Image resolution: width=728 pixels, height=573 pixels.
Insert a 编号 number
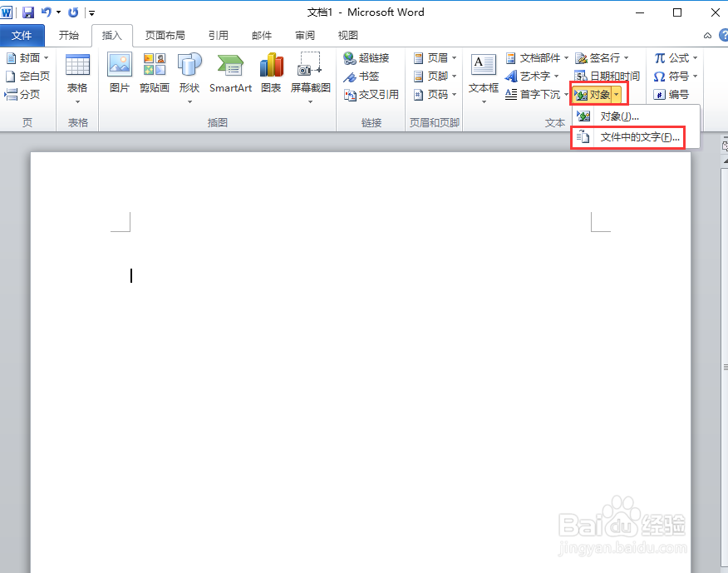coord(671,95)
